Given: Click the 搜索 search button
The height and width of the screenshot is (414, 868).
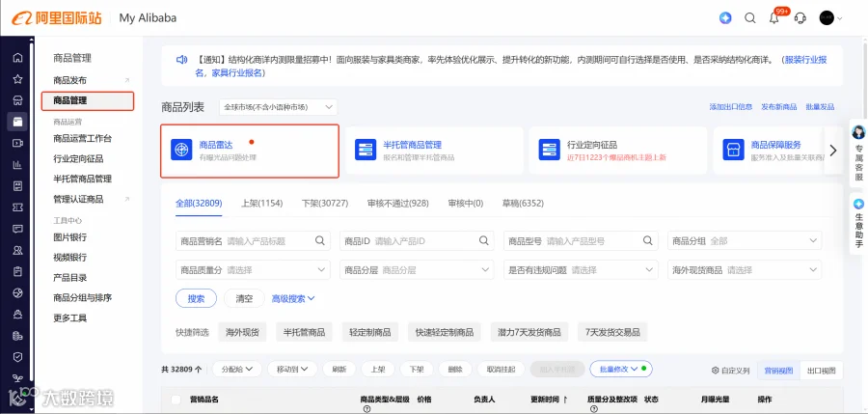Looking at the screenshot, I should pos(196,298).
